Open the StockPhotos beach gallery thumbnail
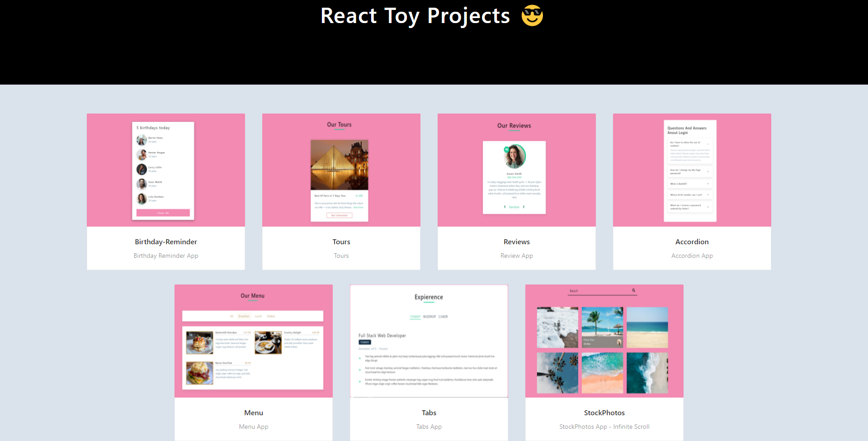Viewport: 868px width, 441px height. pyautogui.click(x=604, y=341)
